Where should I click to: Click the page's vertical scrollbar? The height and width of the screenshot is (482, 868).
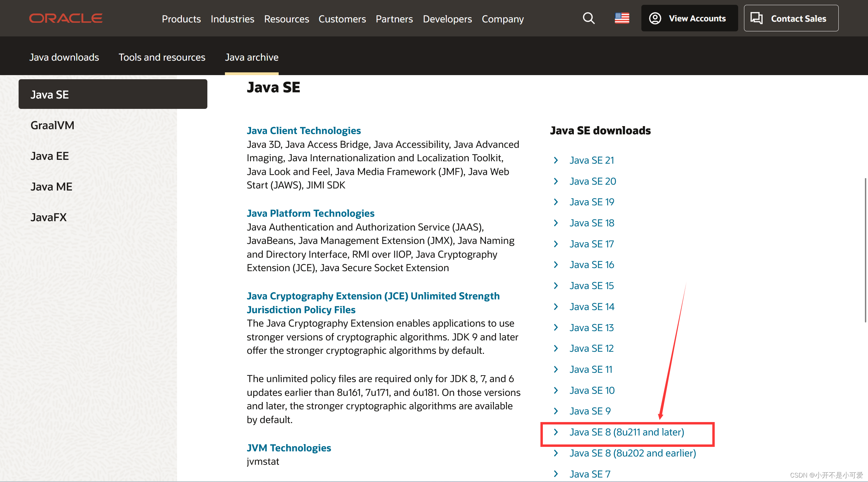pyautogui.click(x=865, y=250)
